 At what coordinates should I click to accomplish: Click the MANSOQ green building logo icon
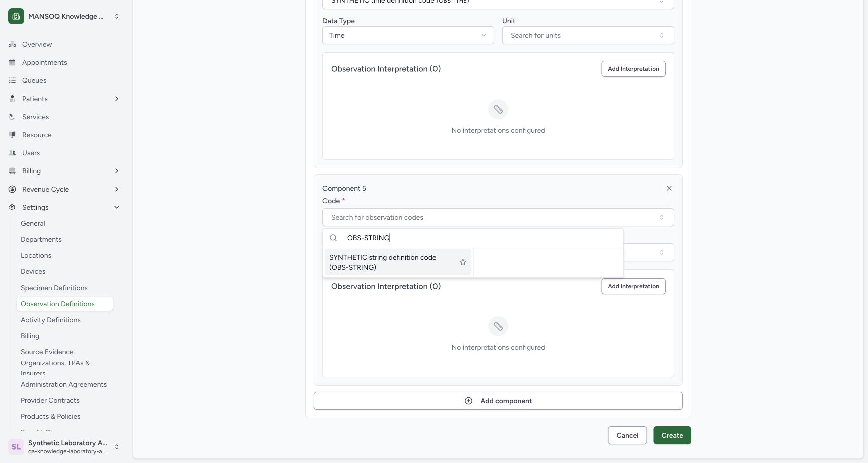pyautogui.click(x=16, y=16)
